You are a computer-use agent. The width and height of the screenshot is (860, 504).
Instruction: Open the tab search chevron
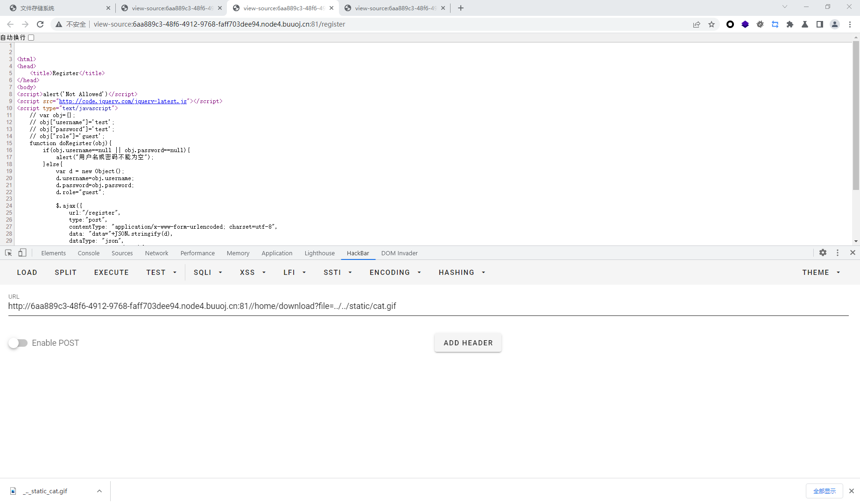coord(785,7)
